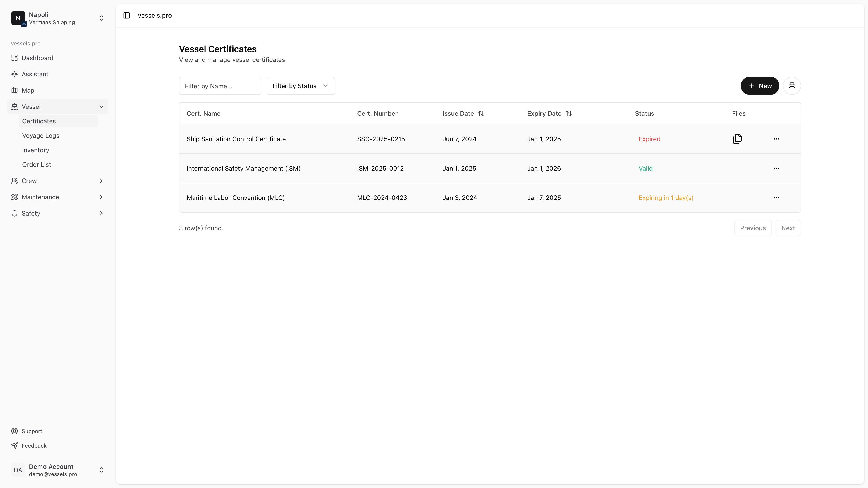Click the Crew people icon
This screenshot has width=868, height=488.
[14, 181]
